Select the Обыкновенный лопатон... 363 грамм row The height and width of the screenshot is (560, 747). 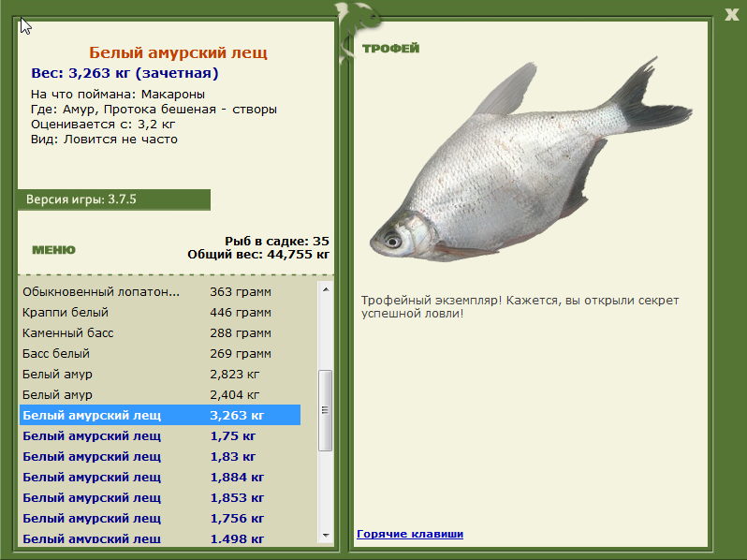click(160, 291)
